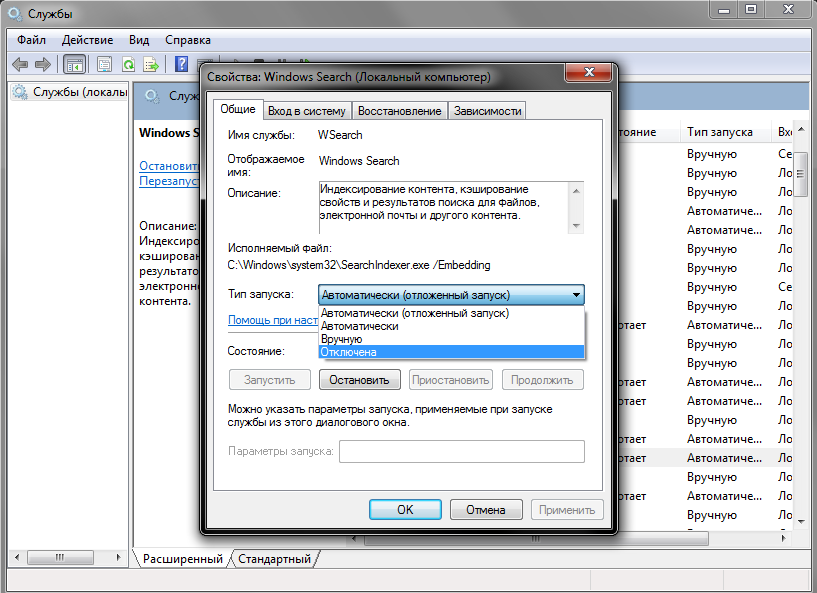The height and width of the screenshot is (593, 817).
Task: Maximize the Службы window
Action: click(x=751, y=9)
